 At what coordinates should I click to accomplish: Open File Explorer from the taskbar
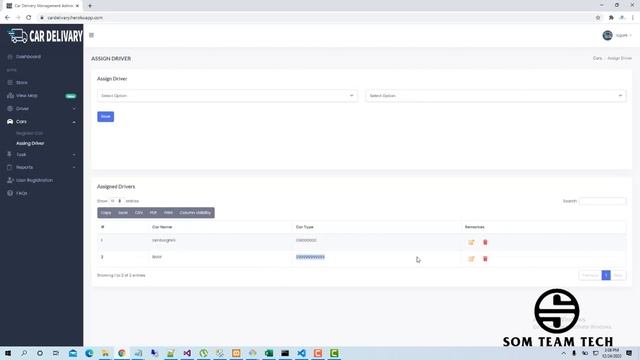point(105,353)
